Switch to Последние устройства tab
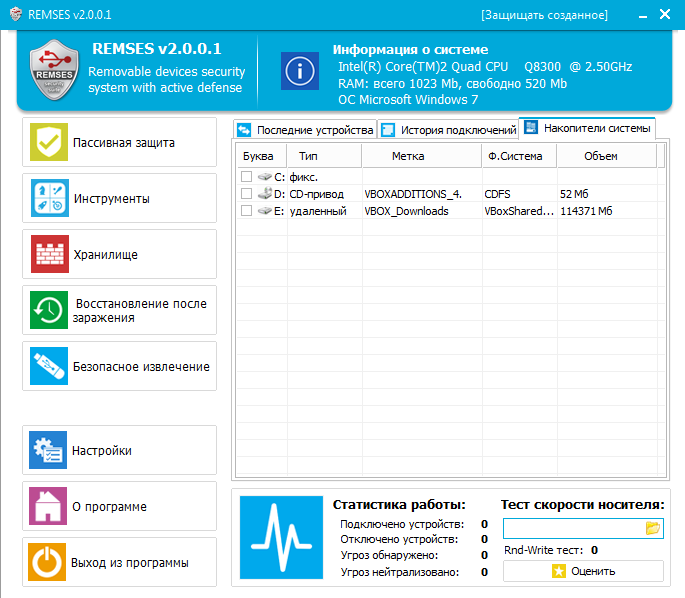 pos(305,130)
